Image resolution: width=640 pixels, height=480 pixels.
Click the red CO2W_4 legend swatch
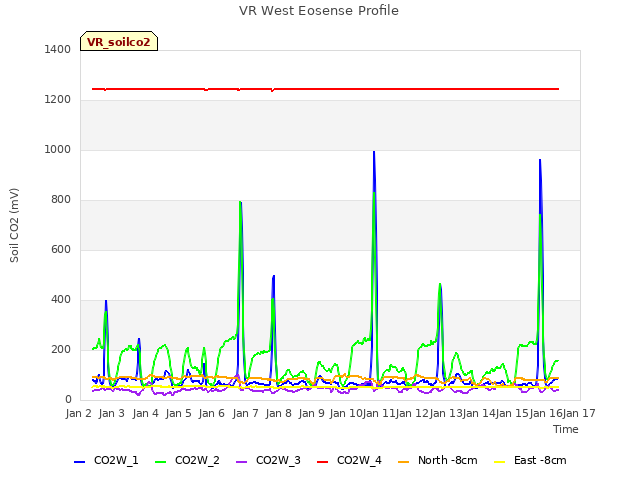pyautogui.click(x=322, y=462)
